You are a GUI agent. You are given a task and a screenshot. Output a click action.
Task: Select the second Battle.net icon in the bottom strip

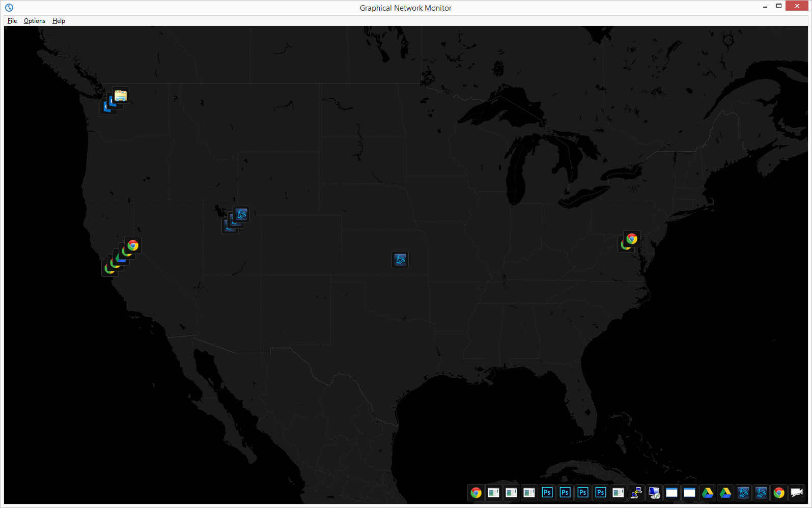[761, 492]
